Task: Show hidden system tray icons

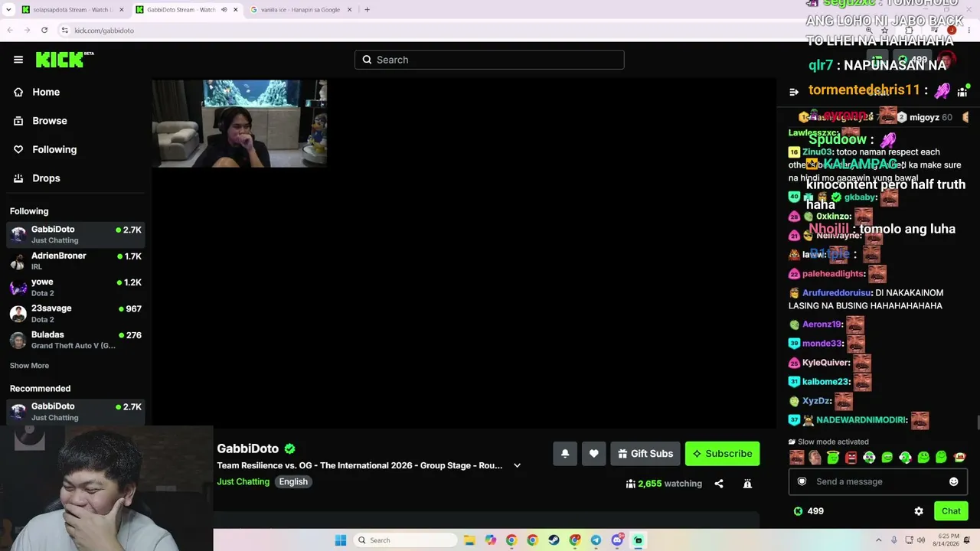Action: click(878, 540)
